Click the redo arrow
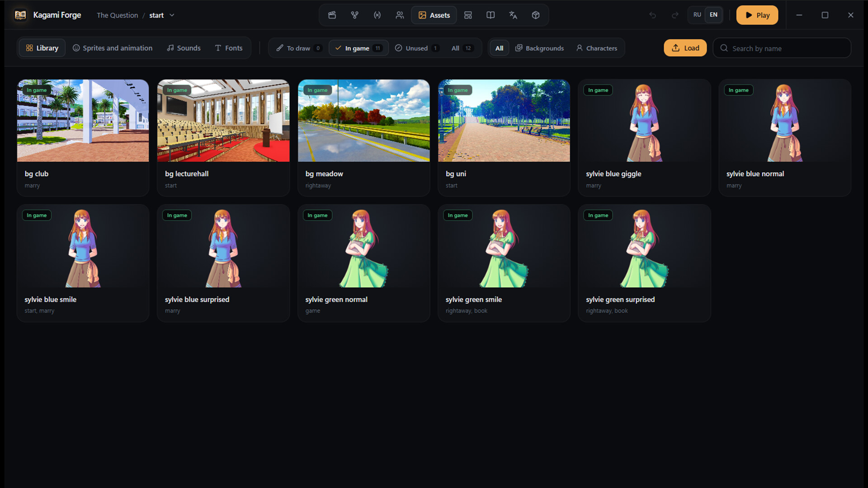The image size is (868, 488). pyautogui.click(x=675, y=15)
